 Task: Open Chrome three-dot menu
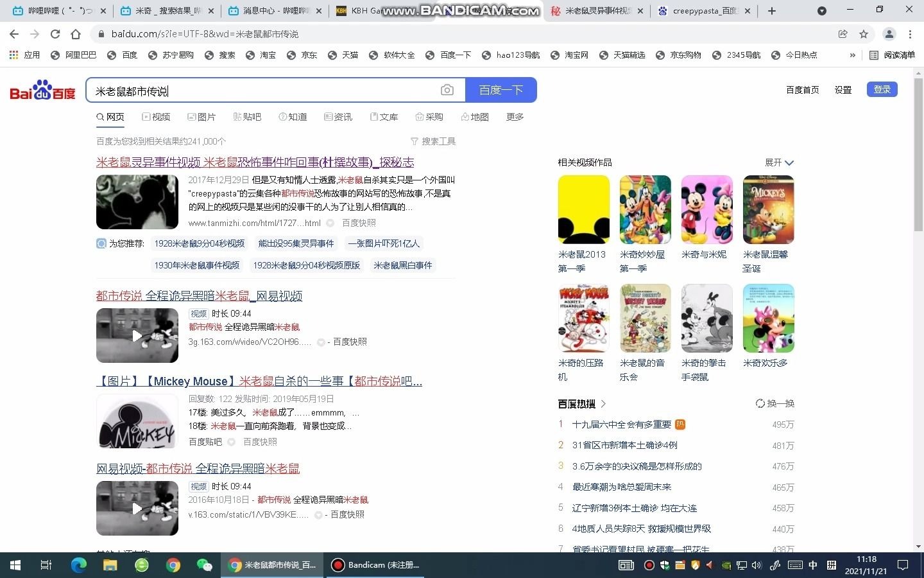click(x=910, y=34)
